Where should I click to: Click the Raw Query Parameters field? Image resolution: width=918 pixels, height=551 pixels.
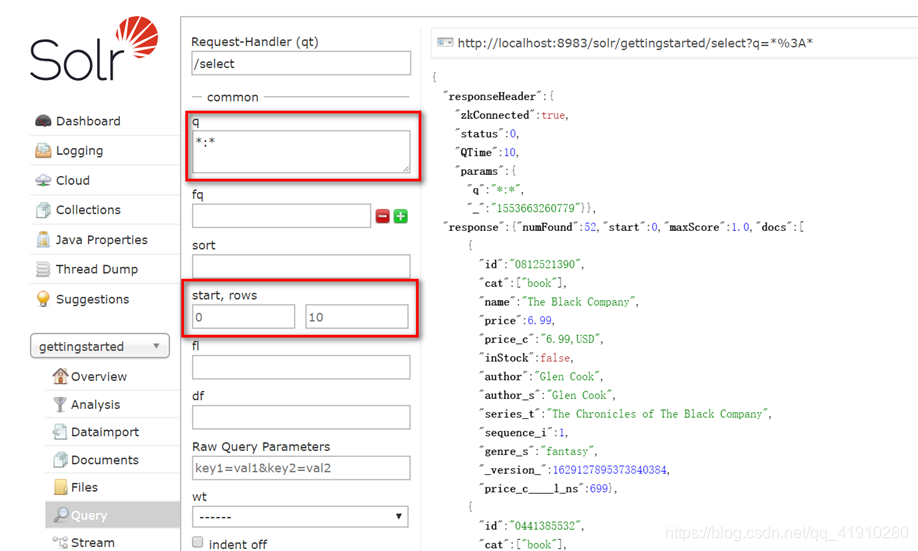click(x=301, y=468)
